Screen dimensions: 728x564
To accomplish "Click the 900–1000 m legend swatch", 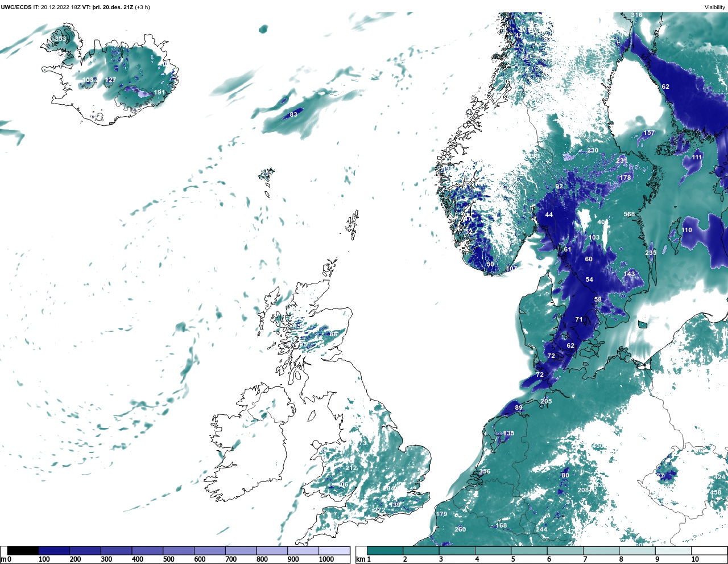I will (303, 550).
